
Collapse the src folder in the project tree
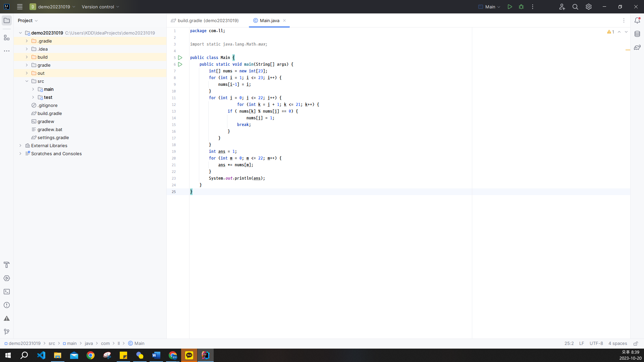27,81
